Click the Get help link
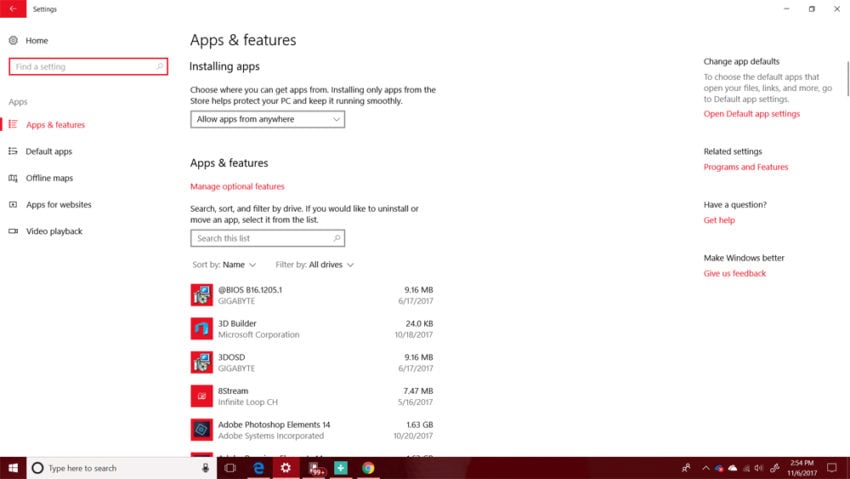850x479 pixels. tap(719, 220)
